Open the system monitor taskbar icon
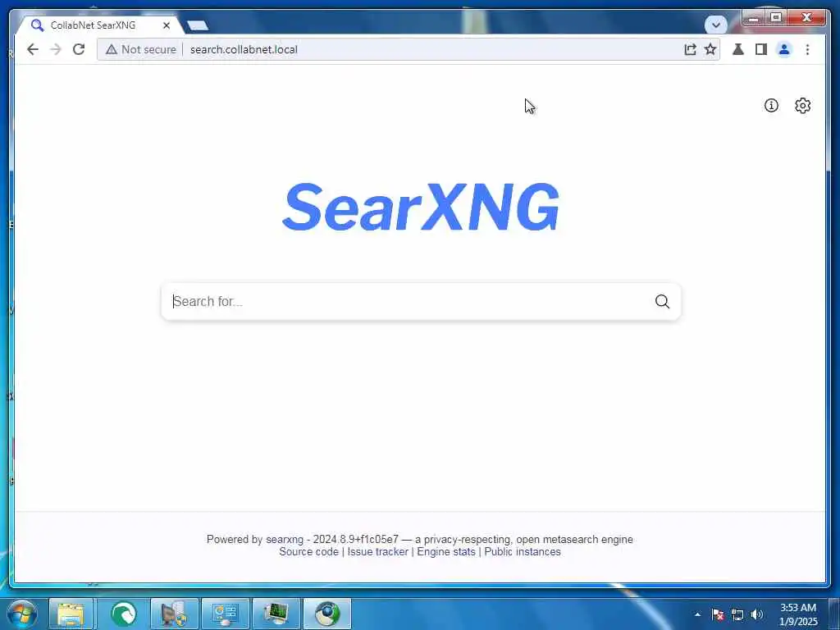This screenshot has height=630, width=840. point(276,614)
